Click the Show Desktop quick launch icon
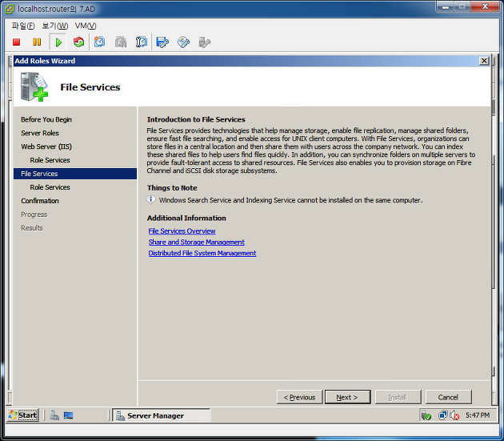This screenshot has height=441, width=504. [68, 415]
